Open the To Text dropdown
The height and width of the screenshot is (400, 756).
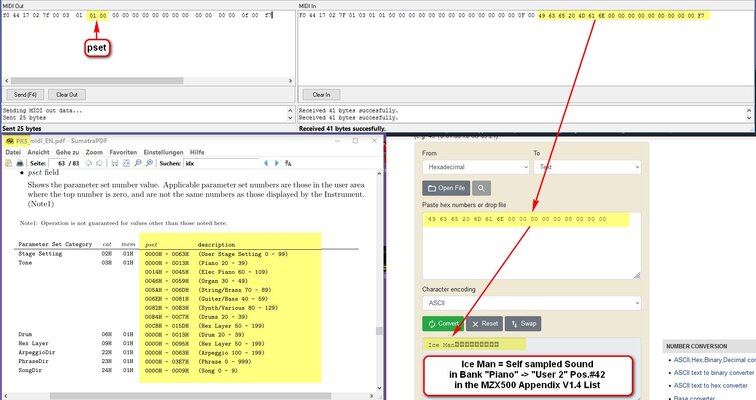point(587,167)
